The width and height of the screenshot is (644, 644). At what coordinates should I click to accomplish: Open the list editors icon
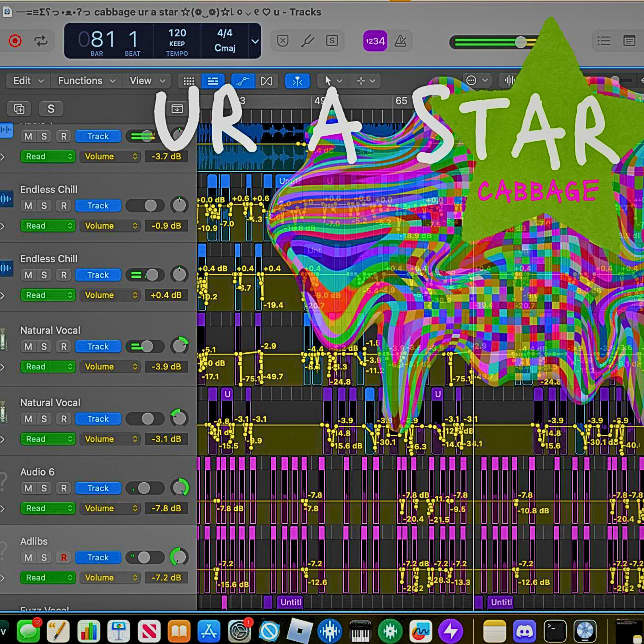[604, 41]
